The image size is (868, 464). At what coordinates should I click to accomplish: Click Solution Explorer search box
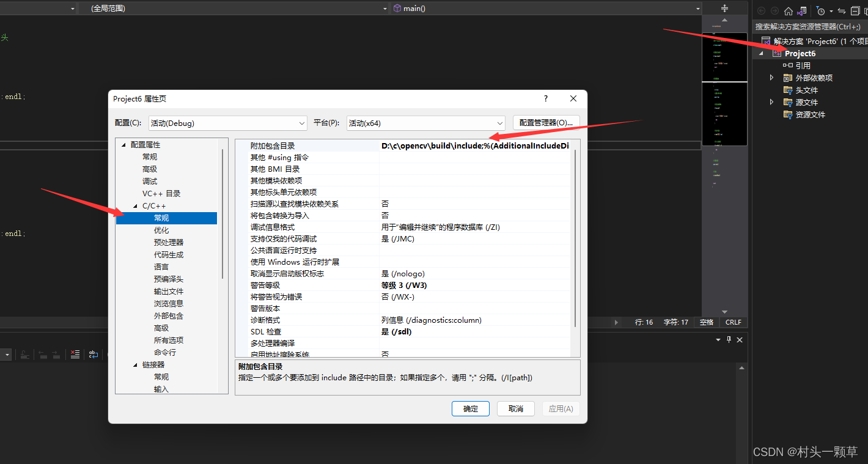tap(810, 26)
